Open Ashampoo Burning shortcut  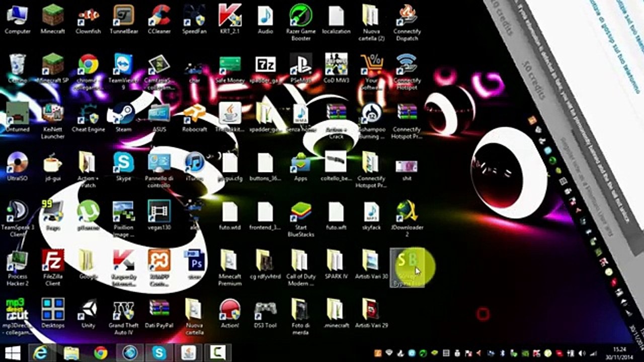(371, 121)
